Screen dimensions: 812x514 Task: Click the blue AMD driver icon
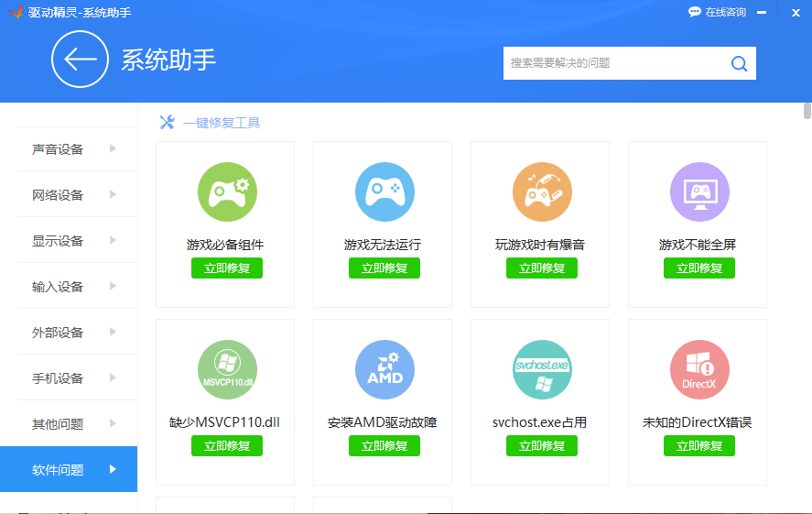tap(384, 370)
